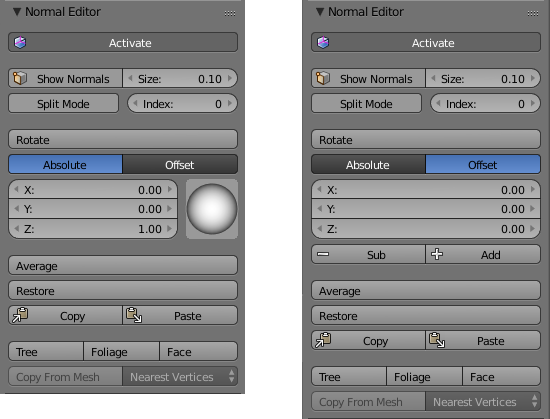This screenshot has height=419, width=550.
Task: Click the minus icon on Sub button
Action: tap(323, 254)
